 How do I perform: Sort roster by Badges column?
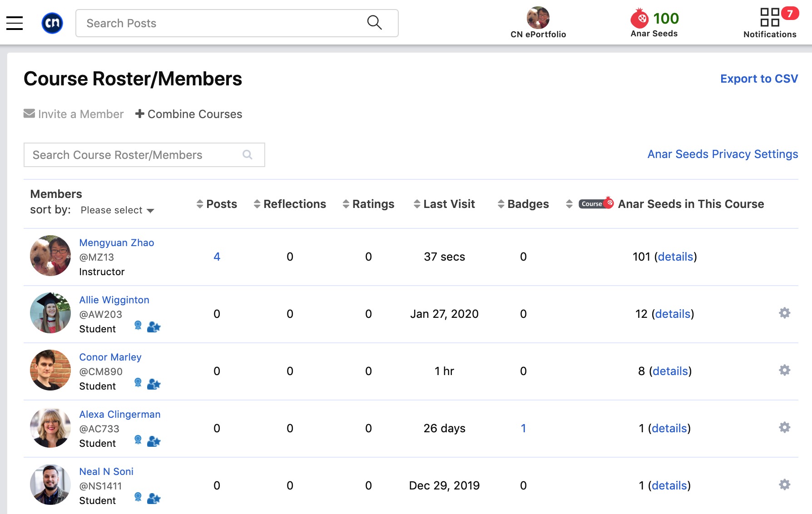[523, 204]
